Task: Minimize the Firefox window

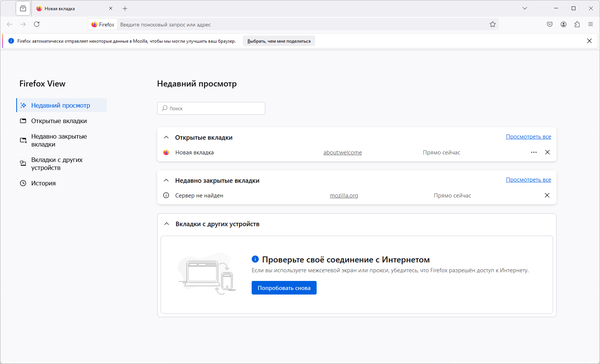Action: [556, 8]
